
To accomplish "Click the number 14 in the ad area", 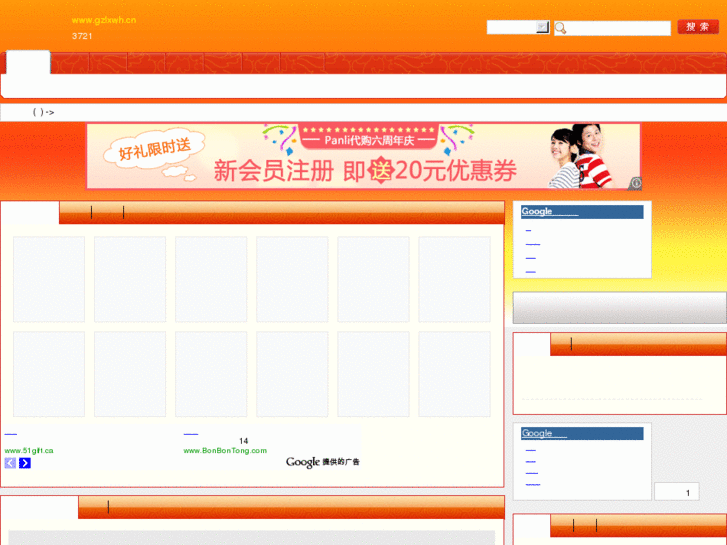I will pyautogui.click(x=243, y=441).
